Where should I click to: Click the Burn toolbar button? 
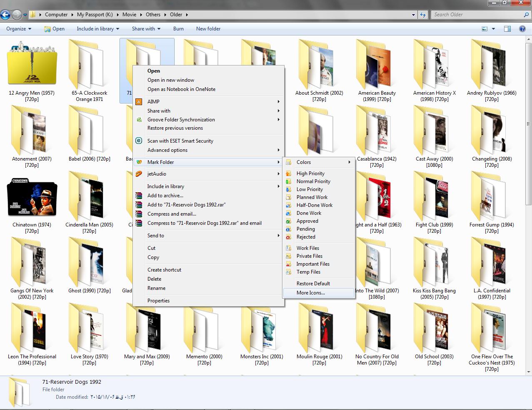[x=178, y=29]
